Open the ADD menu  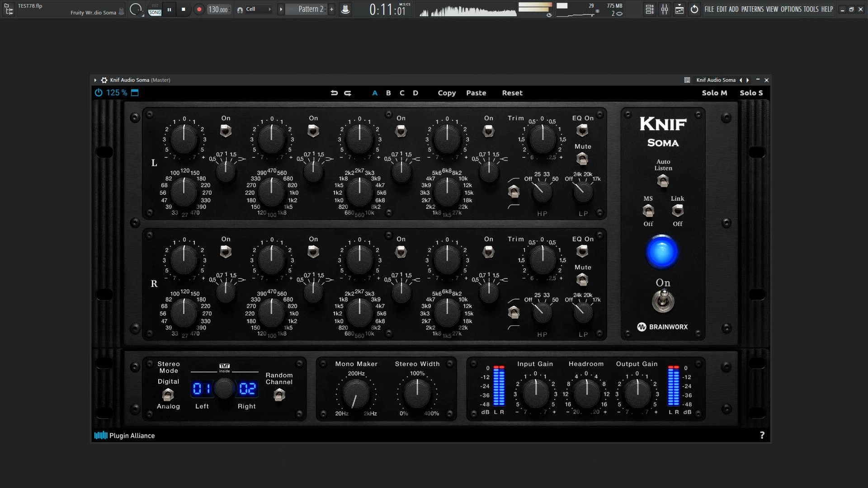[x=733, y=9]
